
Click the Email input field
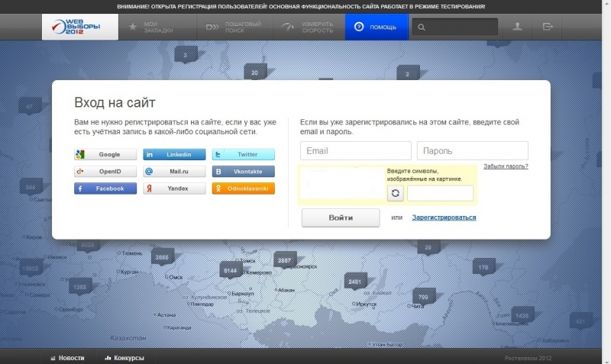[355, 150]
